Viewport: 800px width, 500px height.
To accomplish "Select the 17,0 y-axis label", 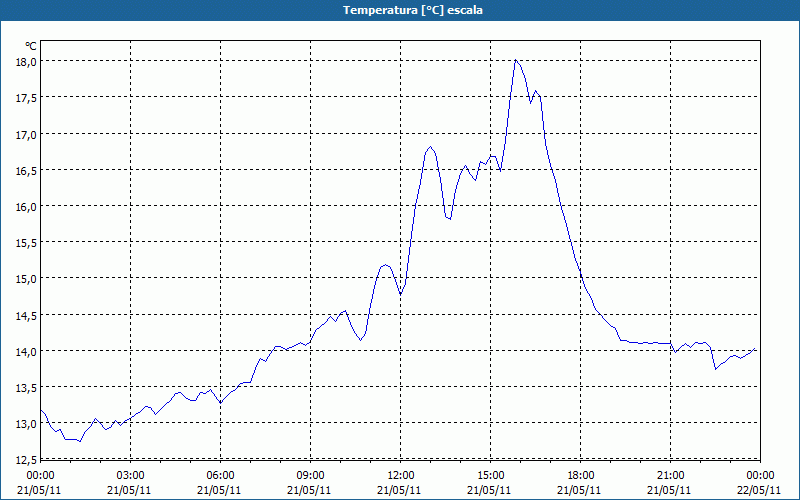I will (26, 135).
